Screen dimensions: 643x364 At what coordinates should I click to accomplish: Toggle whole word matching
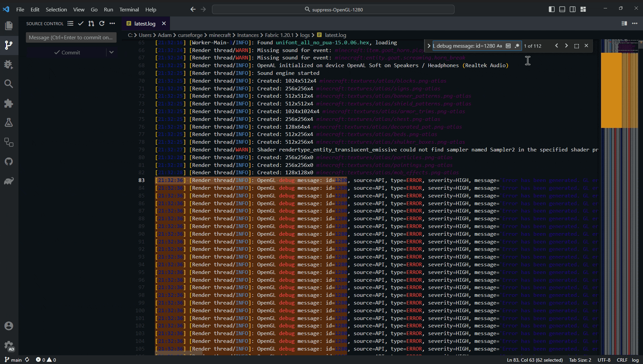tap(508, 46)
